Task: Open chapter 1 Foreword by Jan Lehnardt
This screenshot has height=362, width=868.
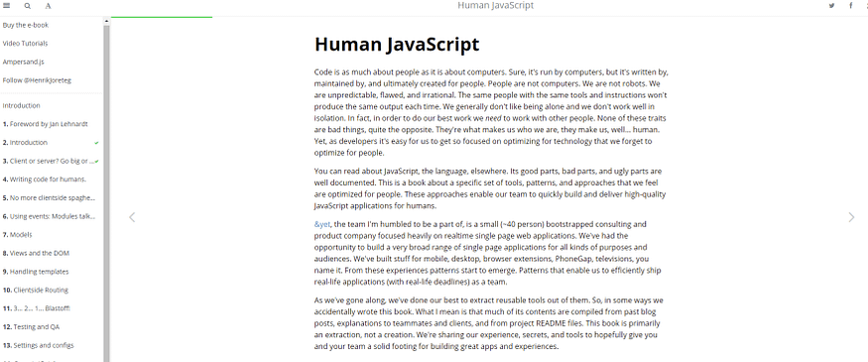Action: [x=46, y=124]
